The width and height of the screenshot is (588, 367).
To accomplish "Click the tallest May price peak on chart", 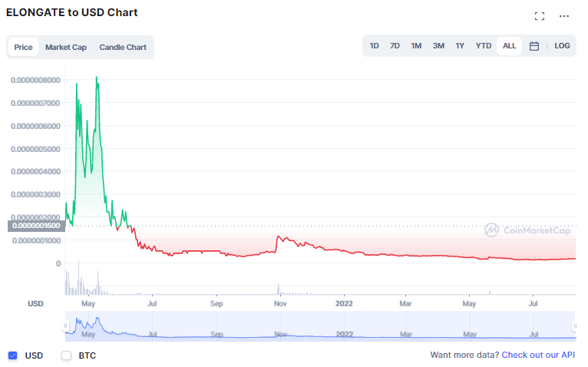I will (x=97, y=78).
